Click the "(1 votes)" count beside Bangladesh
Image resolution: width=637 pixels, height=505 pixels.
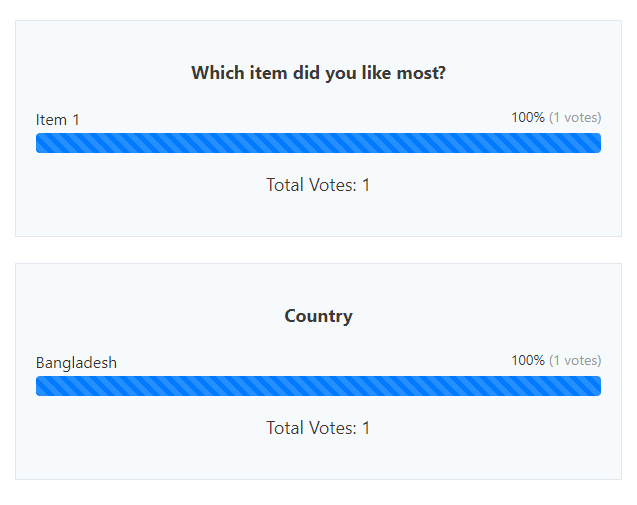tap(575, 360)
